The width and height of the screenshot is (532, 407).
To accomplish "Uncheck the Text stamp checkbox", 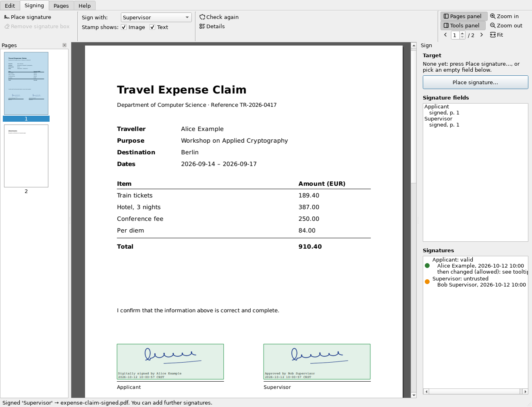I will coord(152,27).
